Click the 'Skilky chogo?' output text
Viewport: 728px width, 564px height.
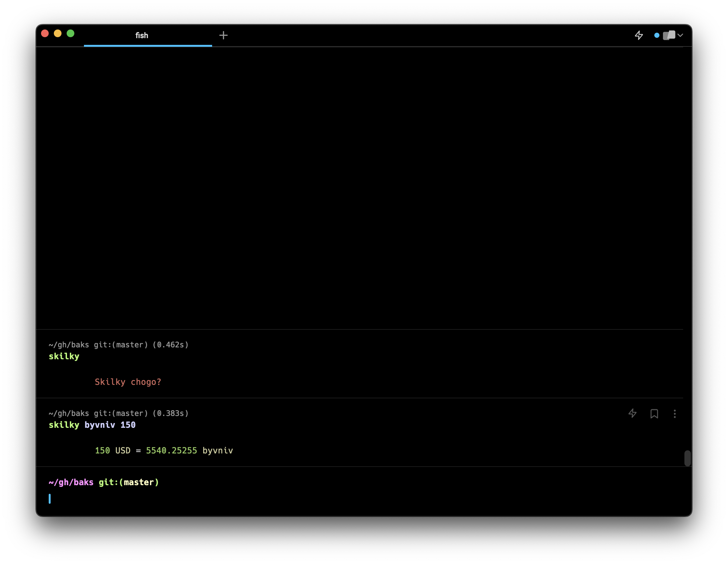(128, 382)
